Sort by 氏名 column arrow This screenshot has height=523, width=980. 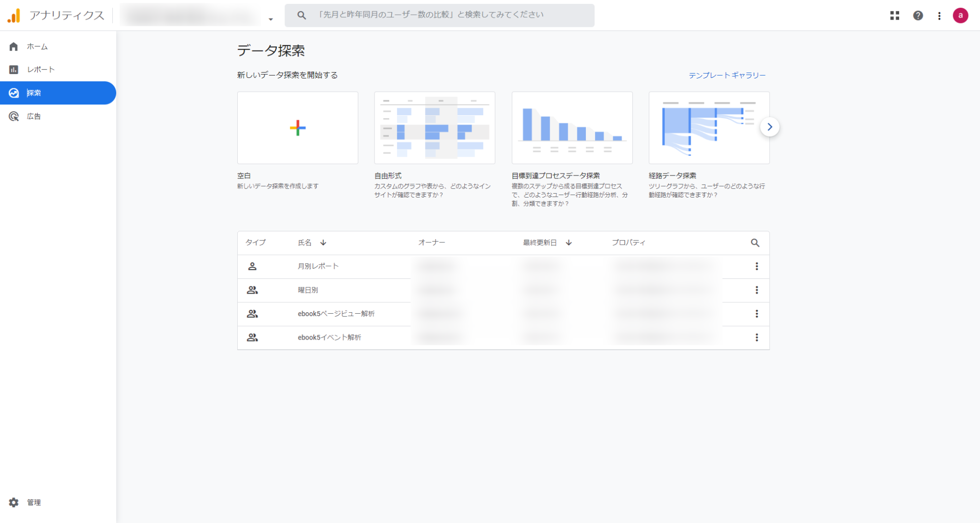tap(323, 243)
